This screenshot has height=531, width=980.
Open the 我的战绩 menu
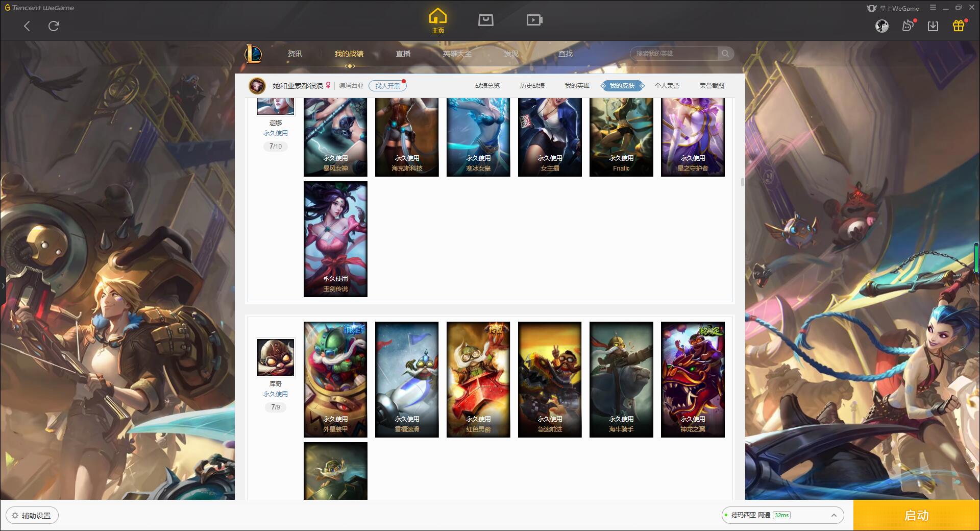(x=349, y=54)
